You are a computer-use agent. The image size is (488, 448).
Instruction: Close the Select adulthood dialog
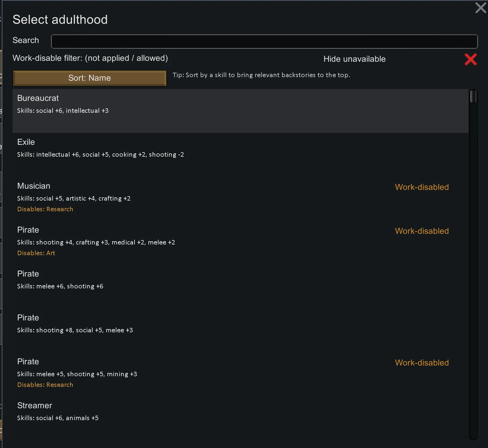coord(480,8)
